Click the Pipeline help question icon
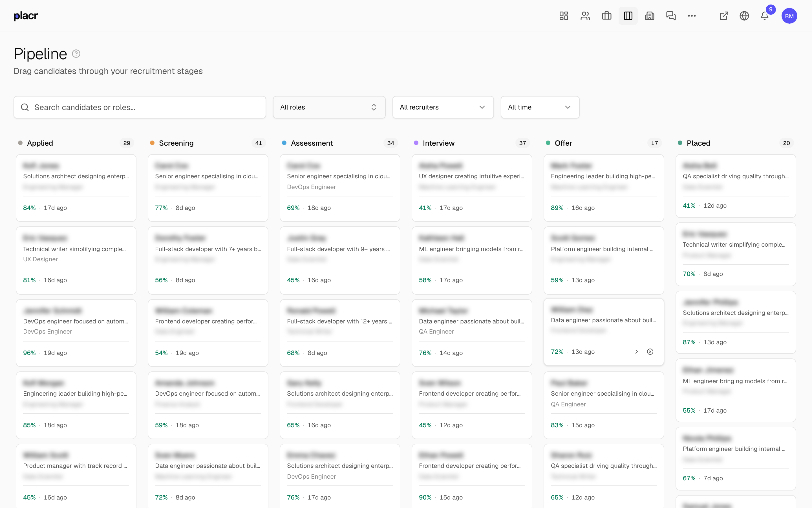 (x=76, y=54)
